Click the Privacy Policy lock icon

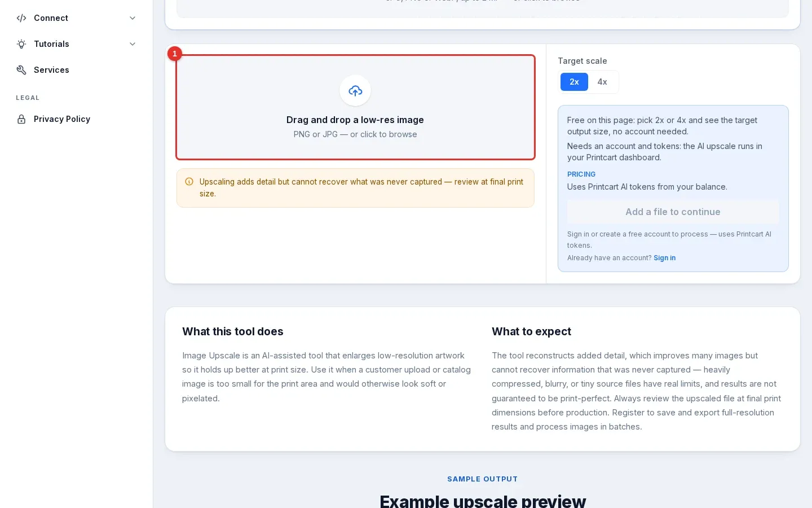21,119
